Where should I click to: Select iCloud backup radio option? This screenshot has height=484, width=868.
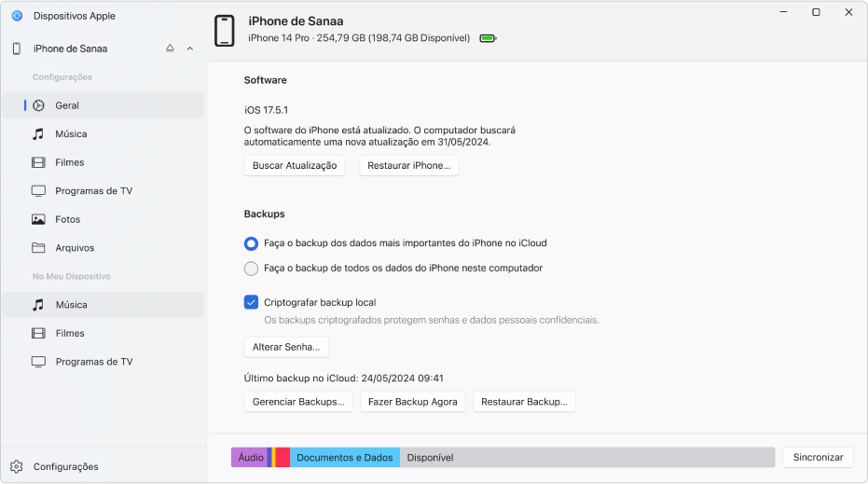(251, 243)
